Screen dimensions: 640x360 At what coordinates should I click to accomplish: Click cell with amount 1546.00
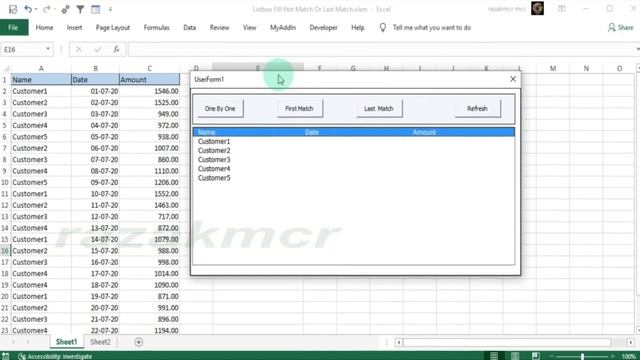tap(149, 91)
